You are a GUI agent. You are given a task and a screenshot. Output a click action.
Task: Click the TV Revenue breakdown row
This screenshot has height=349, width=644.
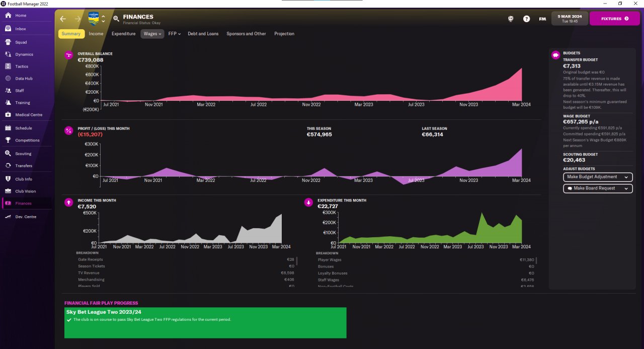[x=186, y=273]
